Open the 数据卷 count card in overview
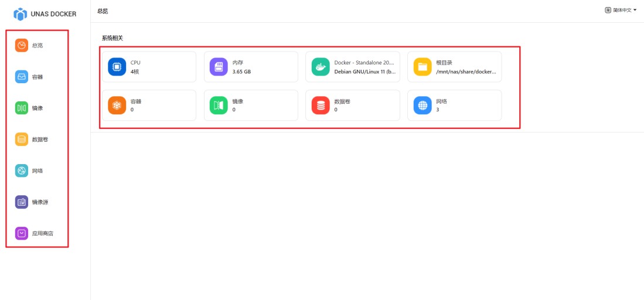Viewport: 644px width, 300px height. click(352, 105)
